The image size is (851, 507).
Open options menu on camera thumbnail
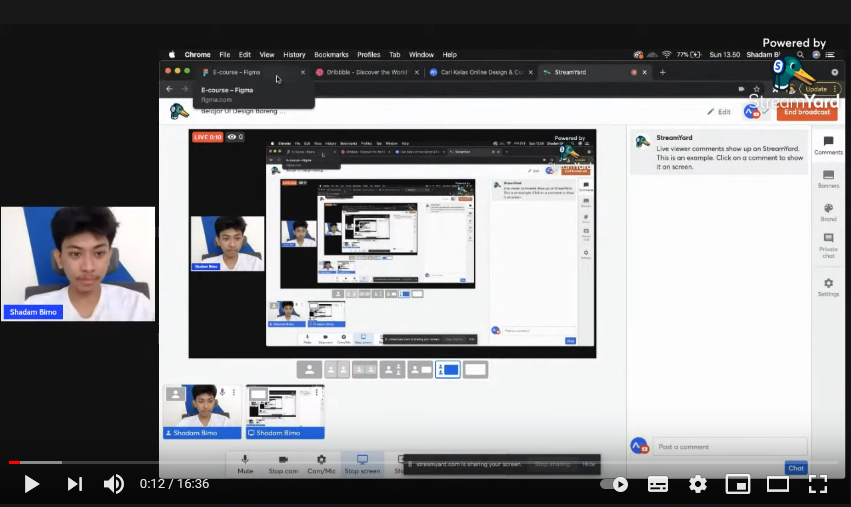click(x=234, y=392)
